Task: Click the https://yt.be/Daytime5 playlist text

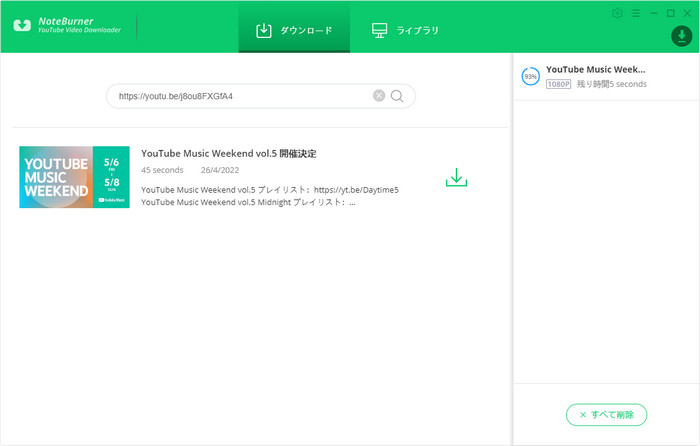Action: click(x=356, y=190)
